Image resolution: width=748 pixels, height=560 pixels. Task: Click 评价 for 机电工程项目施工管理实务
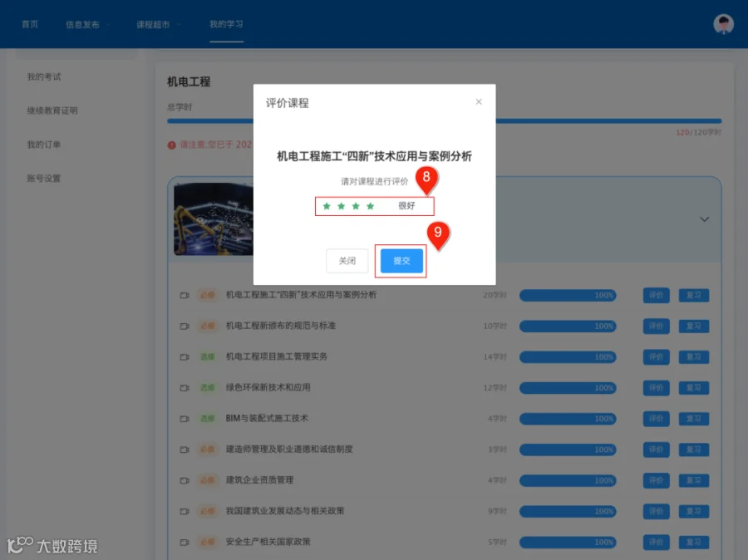pos(656,356)
